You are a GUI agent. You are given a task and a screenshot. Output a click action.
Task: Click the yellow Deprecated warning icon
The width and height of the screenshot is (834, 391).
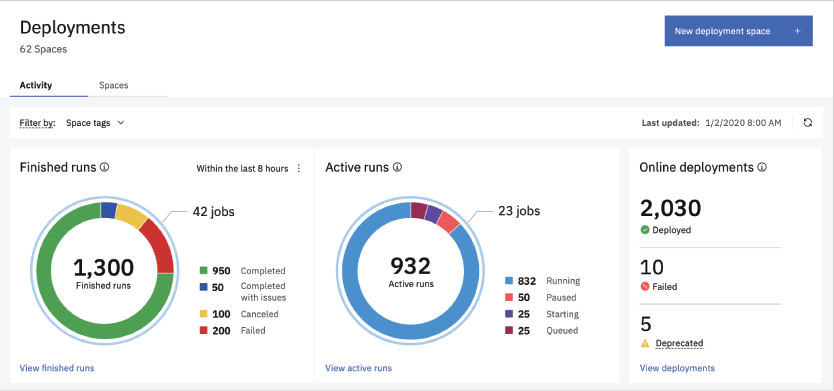(645, 344)
